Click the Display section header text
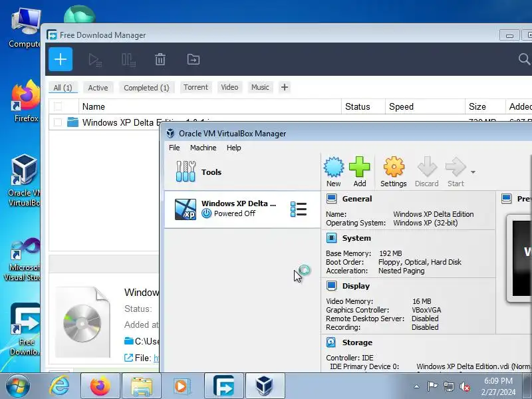This screenshot has width=532, height=399. point(356,286)
